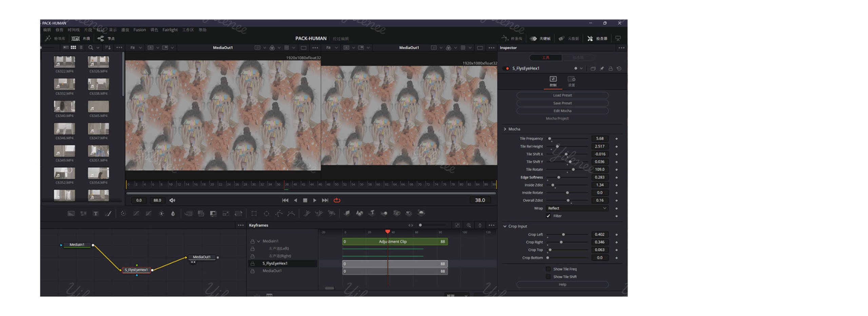Click the audio speaker mute icon
868x316 pixels.
pos(172,200)
